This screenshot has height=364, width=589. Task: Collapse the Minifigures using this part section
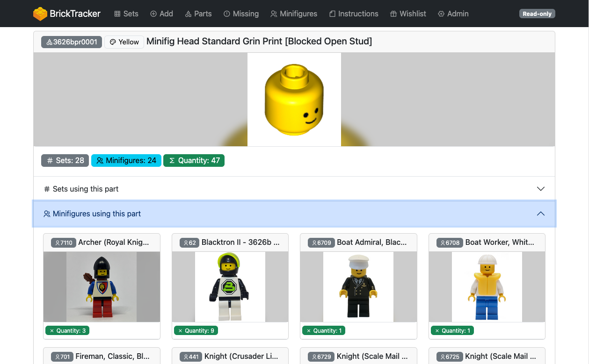97,214
